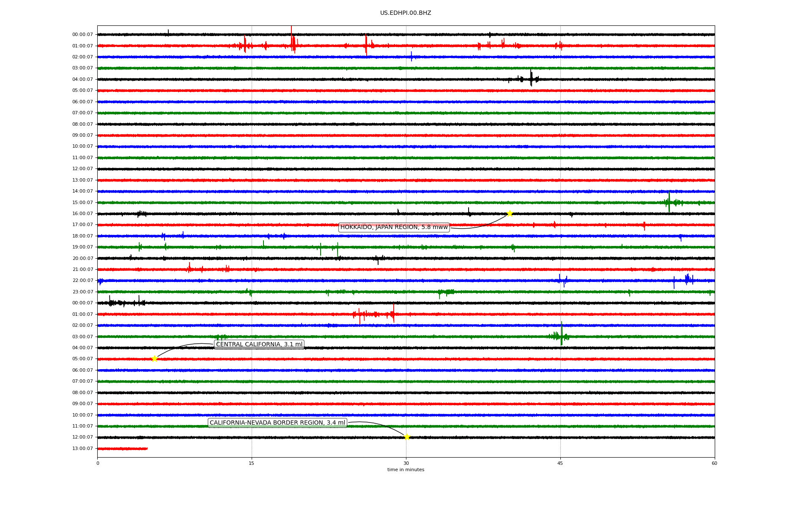Click the 15 minute x-axis tick label
This screenshot has height=508, width=812.
(252, 463)
